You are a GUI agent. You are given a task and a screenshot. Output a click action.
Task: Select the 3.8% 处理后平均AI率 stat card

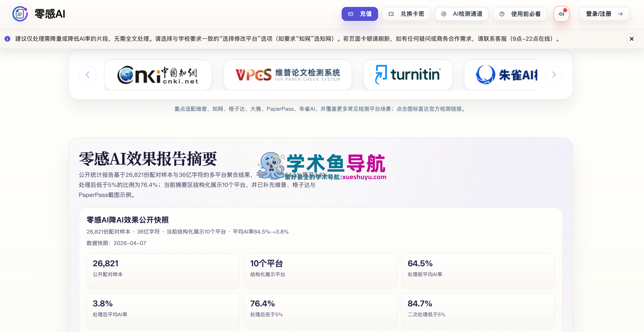[163, 311]
